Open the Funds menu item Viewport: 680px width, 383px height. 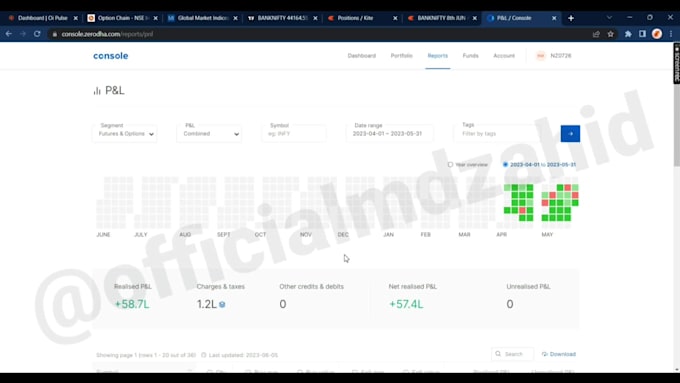click(470, 56)
